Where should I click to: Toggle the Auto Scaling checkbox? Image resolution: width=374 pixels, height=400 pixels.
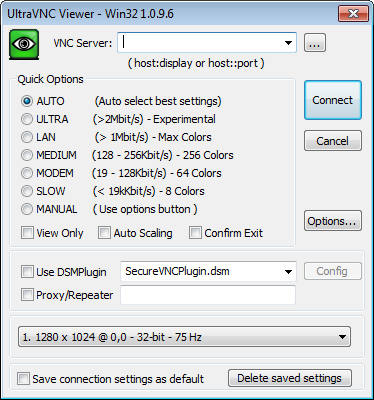pyautogui.click(x=104, y=233)
